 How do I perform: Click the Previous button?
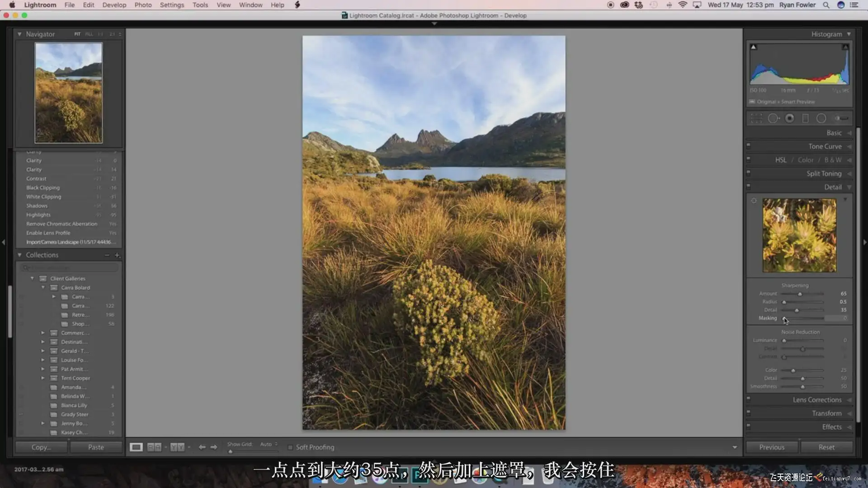772,447
